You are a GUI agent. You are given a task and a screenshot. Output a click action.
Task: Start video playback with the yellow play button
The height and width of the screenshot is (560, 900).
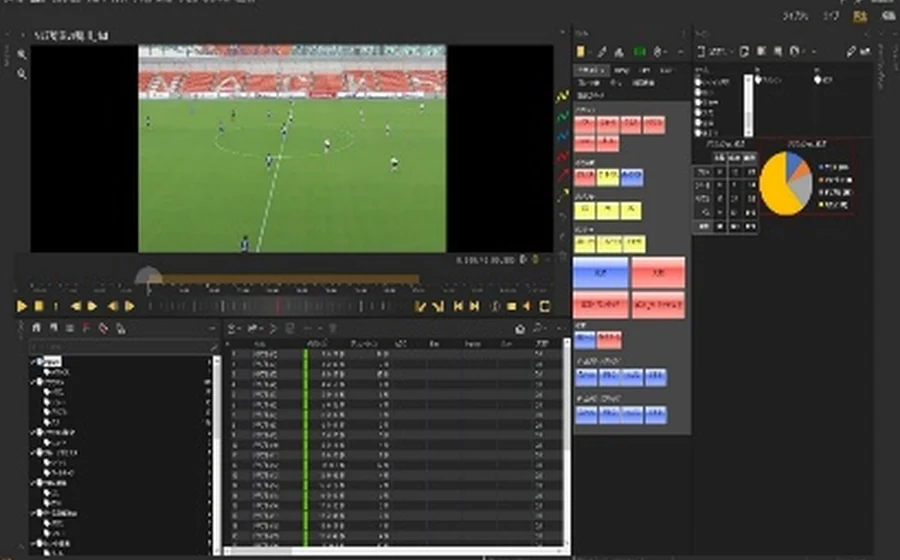(21, 306)
